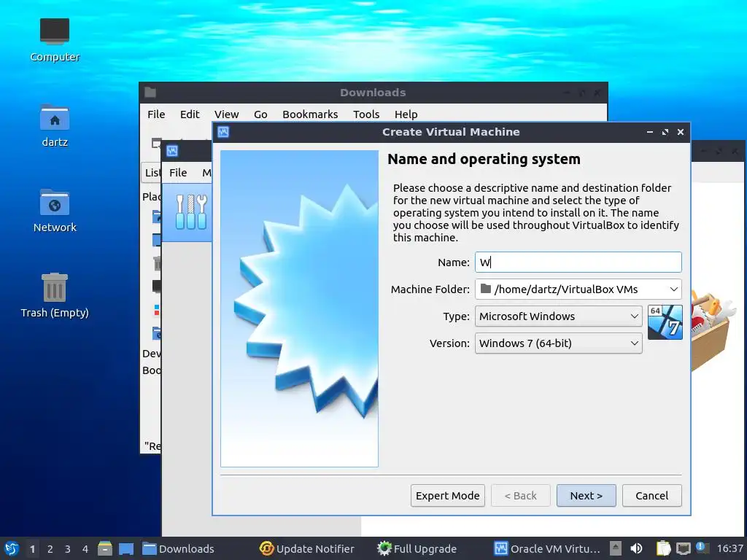Cancel the Create Virtual Machine dialog
This screenshot has height=560, width=747.
point(651,496)
